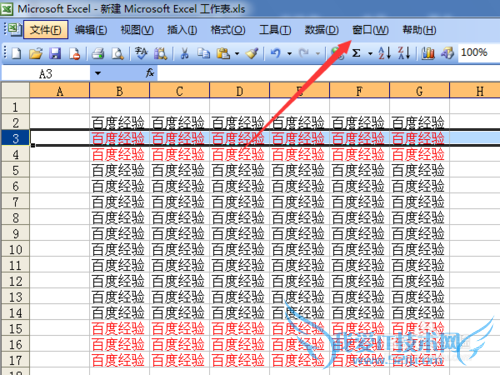The image size is (500, 375).
Task: Open the 编辑(E) menu
Action: tap(91, 30)
